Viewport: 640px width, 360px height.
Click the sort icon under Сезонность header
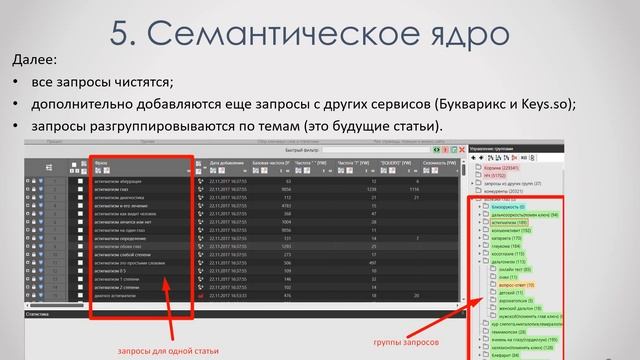[x=426, y=171]
